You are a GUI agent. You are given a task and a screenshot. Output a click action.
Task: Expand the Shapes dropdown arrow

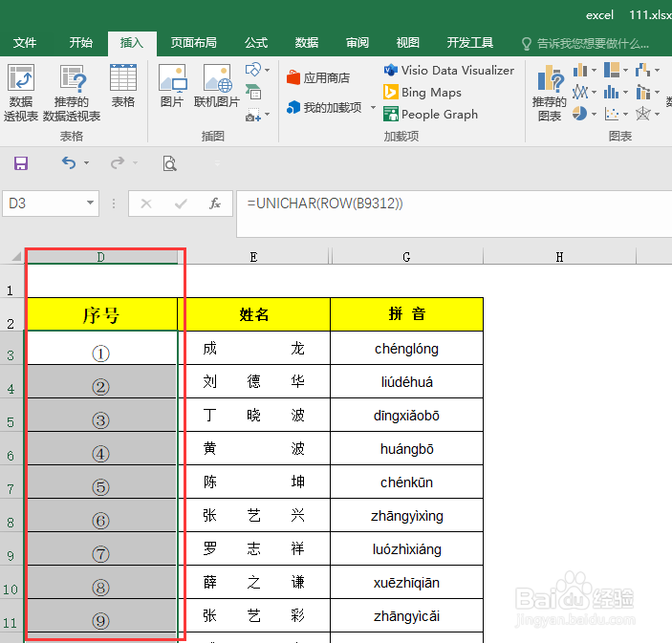click(x=268, y=70)
